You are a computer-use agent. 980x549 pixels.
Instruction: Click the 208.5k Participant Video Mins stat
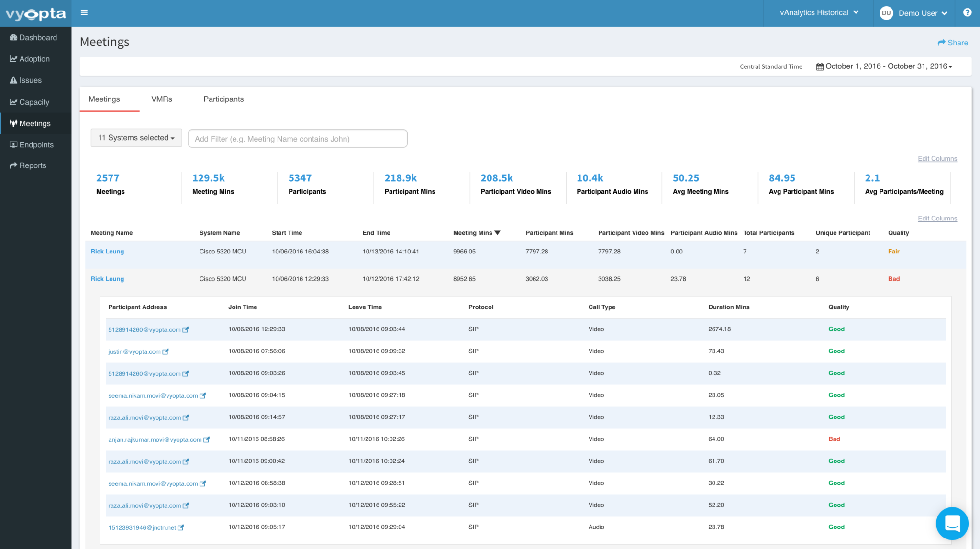(x=515, y=184)
